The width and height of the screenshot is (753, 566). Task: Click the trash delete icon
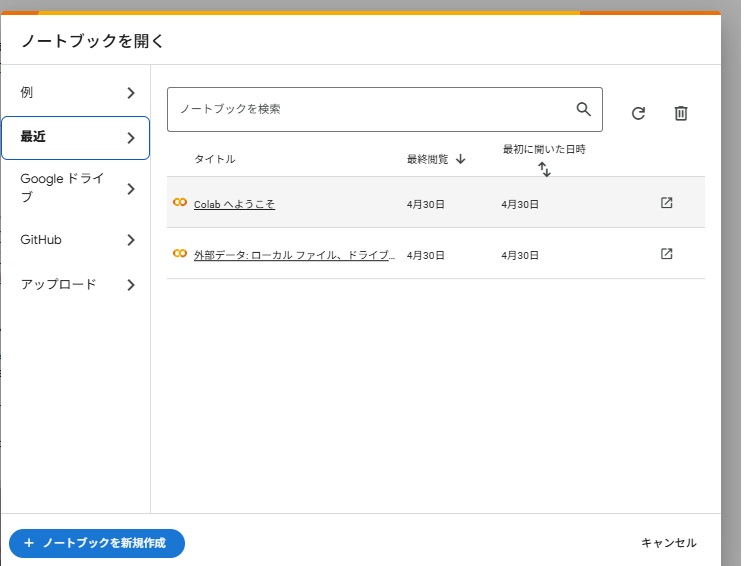coord(680,113)
